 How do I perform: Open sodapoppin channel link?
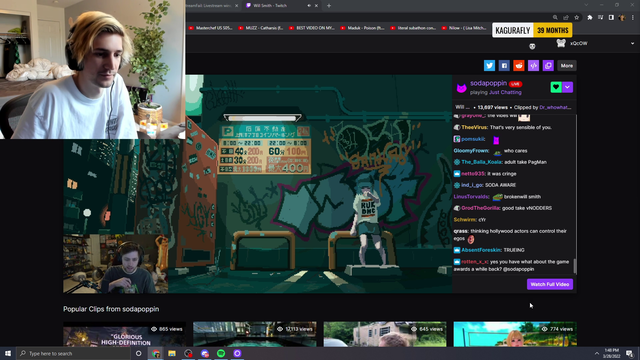(488, 83)
